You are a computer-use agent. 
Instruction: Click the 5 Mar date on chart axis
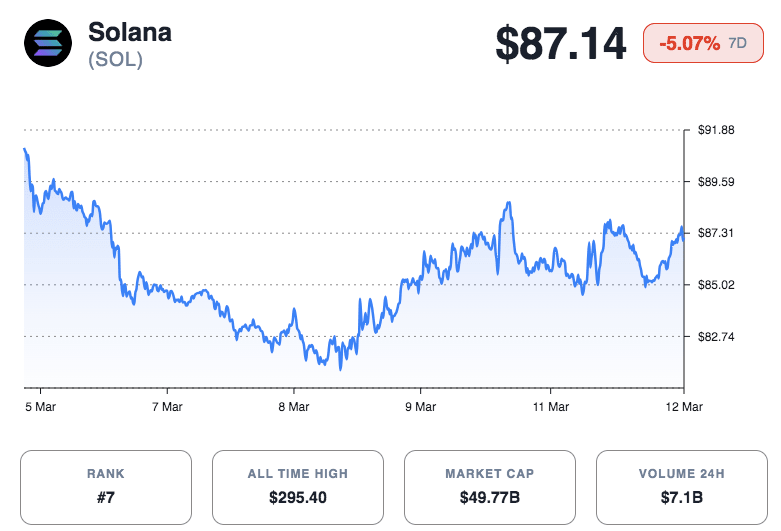tap(40, 407)
